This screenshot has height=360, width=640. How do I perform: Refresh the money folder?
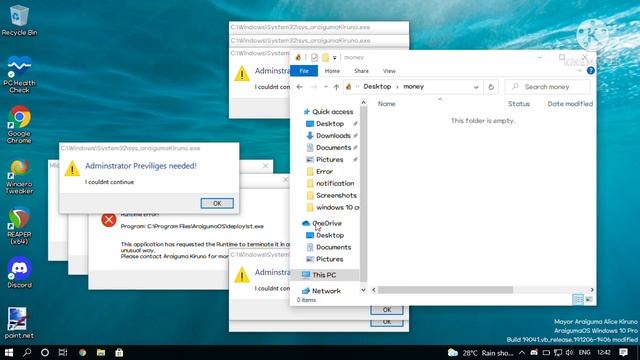pyautogui.click(x=491, y=87)
